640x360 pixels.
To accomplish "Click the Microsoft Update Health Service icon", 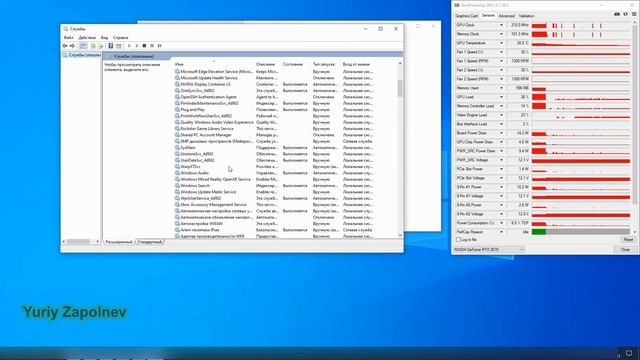I will tap(177, 78).
